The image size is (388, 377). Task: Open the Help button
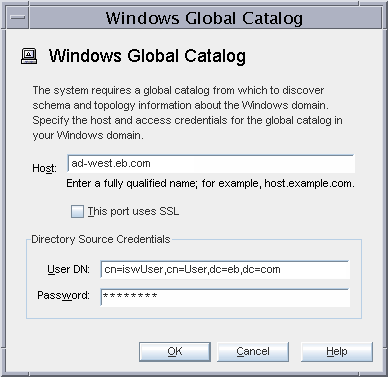click(337, 351)
